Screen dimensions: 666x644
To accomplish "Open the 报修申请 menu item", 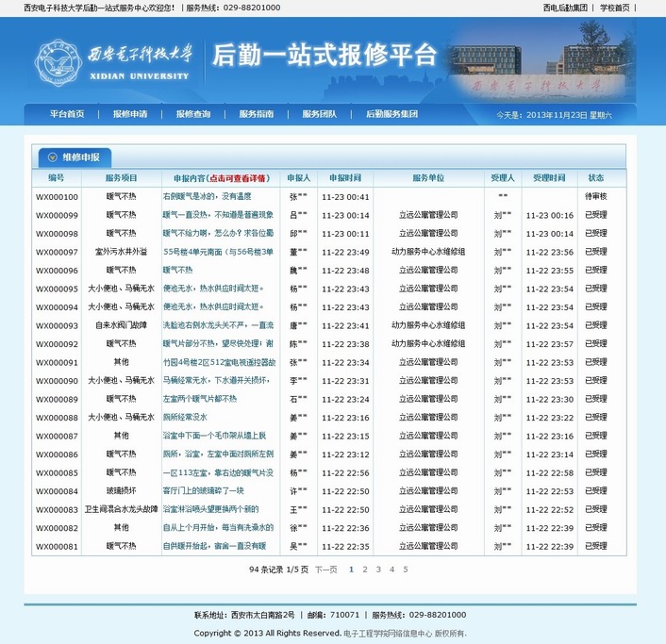I will click(x=130, y=114).
